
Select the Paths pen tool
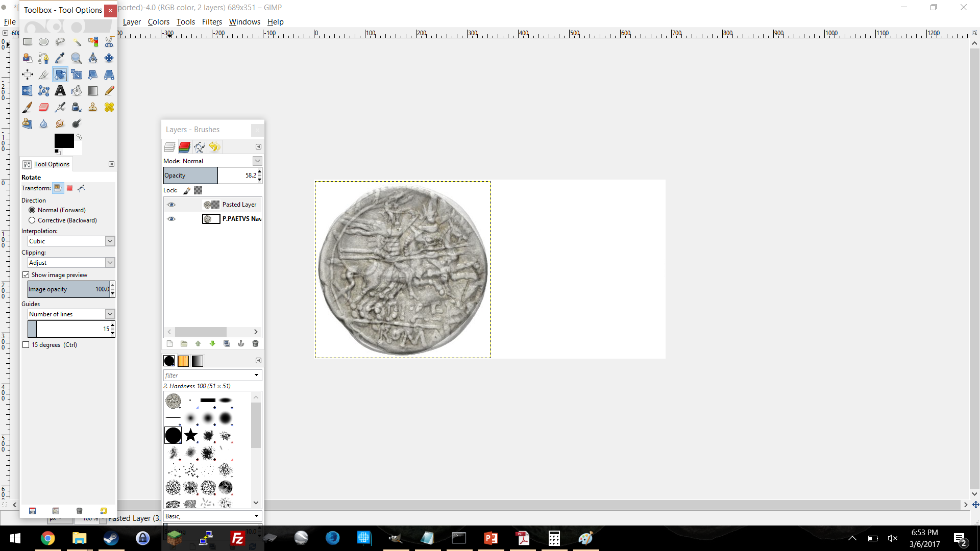(44, 58)
